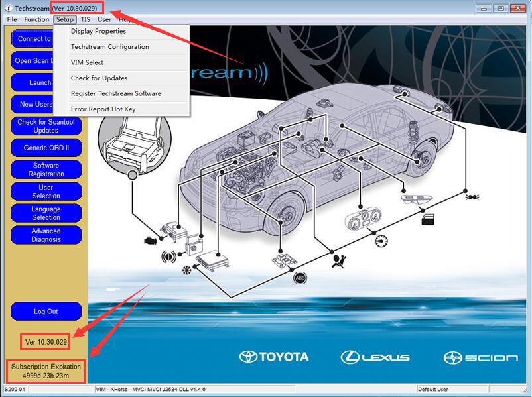Click the airbag passenger icon
This screenshot has width=532, height=397.
coord(338,261)
